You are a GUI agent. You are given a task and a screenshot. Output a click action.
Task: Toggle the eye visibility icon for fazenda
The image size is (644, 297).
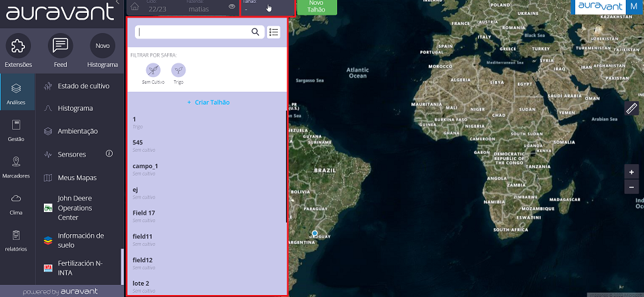232,6
